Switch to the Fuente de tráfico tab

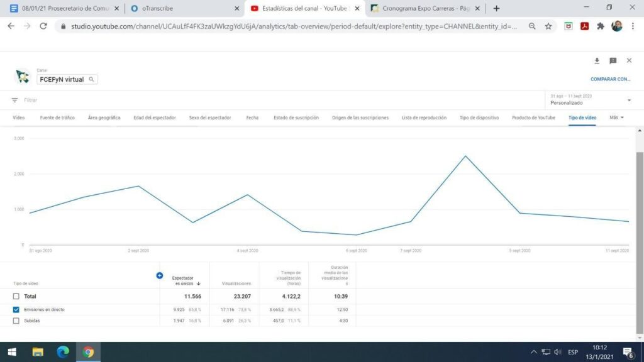(x=57, y=118)
